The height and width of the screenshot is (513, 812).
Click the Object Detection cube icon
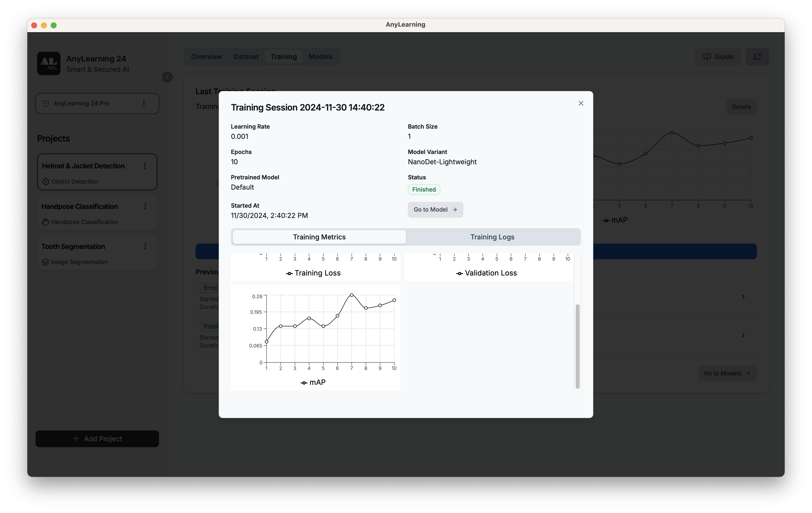tap(46, 181)
